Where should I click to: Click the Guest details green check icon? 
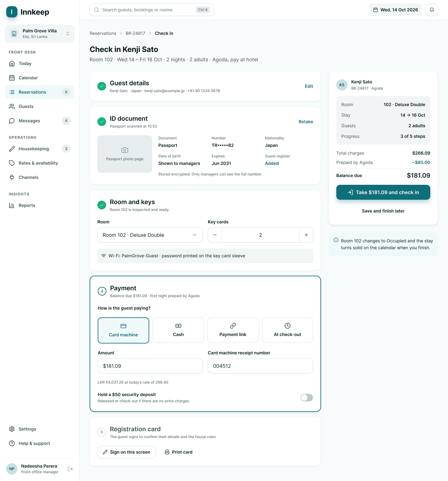(x=102, y=86)
